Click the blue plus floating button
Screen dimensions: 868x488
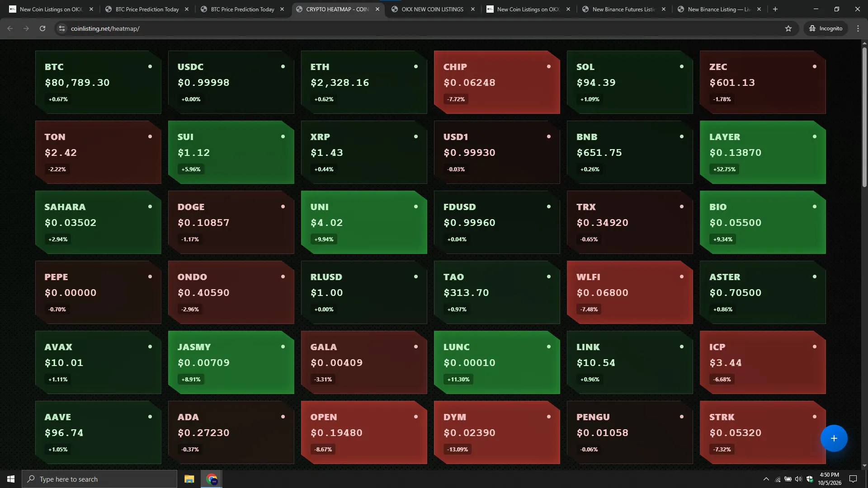834,438
